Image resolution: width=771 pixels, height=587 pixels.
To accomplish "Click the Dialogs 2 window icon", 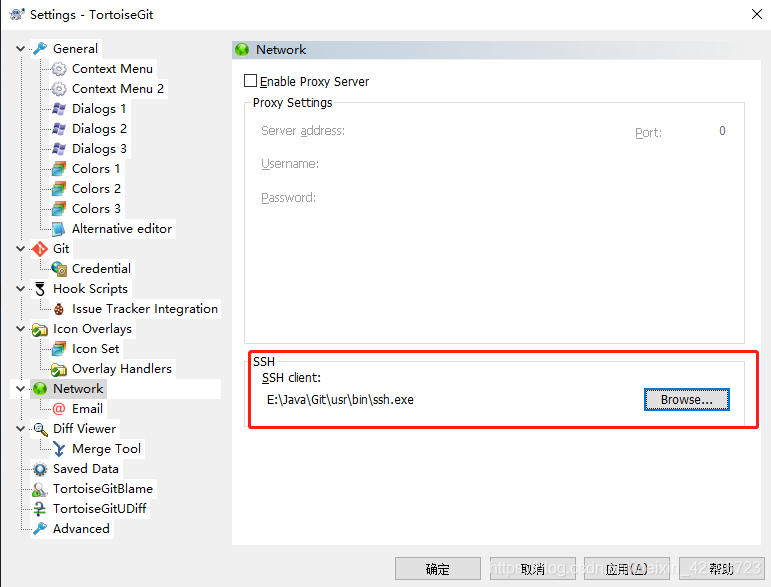I will 59,129.
